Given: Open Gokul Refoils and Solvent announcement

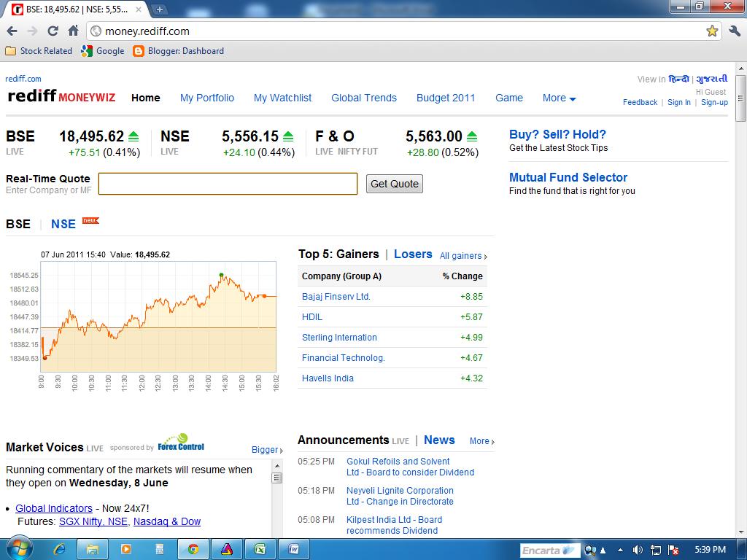Looking at the screenshot, I should 410,467.
